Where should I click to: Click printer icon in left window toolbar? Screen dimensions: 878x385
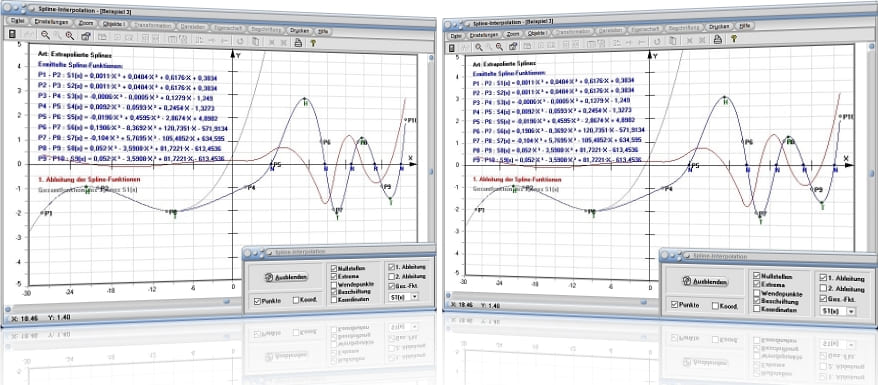[298, 42]
